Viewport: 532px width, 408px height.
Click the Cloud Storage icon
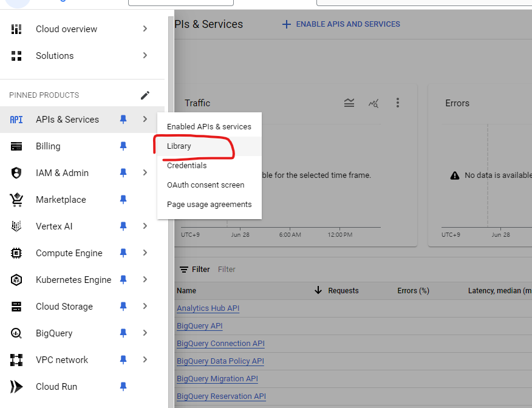[16, 307]
